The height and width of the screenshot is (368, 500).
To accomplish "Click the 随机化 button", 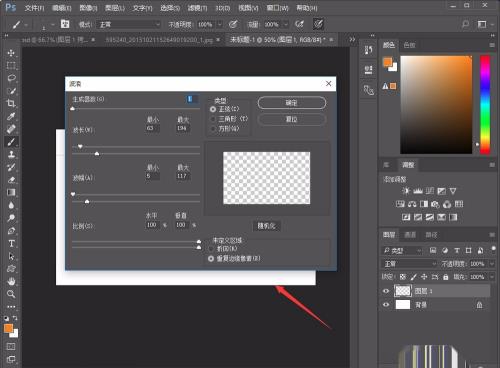I will [x=267, y=226].
